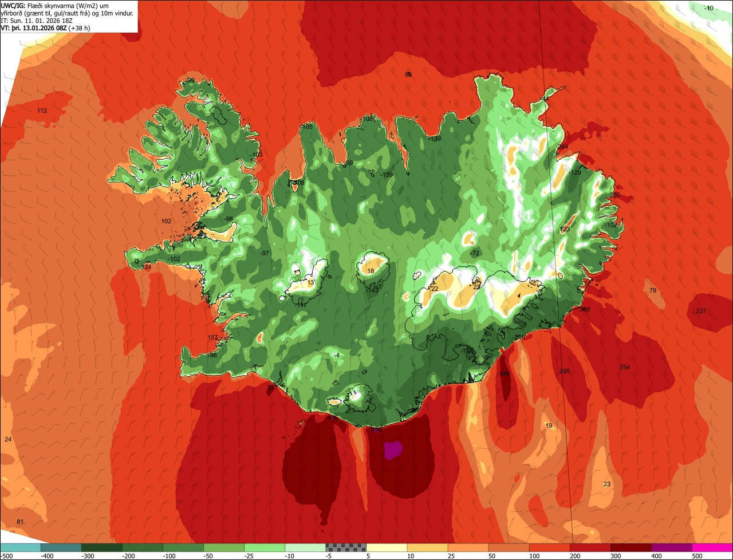Screen dimensions: 733x560
Task: Select the magenta above 500 legend swatch
Action: 712,547
